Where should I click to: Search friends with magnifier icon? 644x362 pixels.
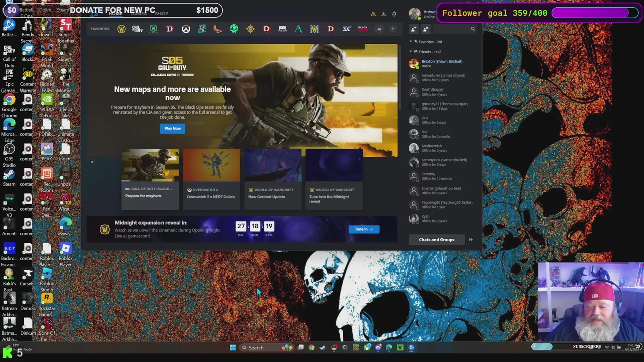[473, 29]
